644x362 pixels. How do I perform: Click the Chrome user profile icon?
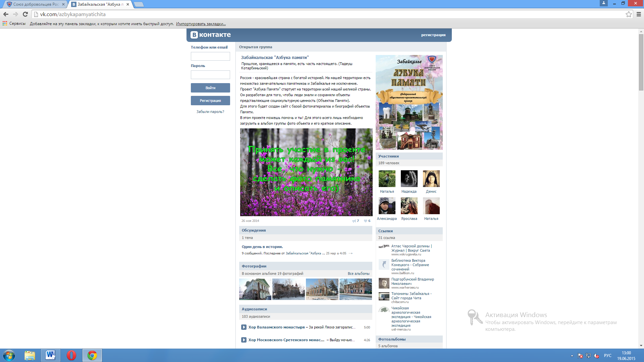point(603,3)
